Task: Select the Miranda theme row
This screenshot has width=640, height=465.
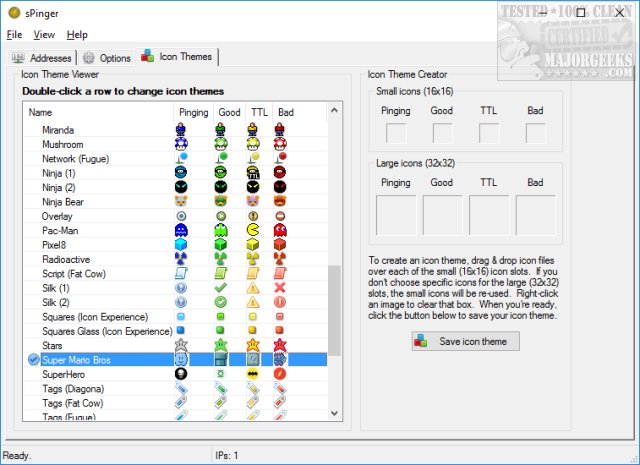Action: [x=176, y=130]
